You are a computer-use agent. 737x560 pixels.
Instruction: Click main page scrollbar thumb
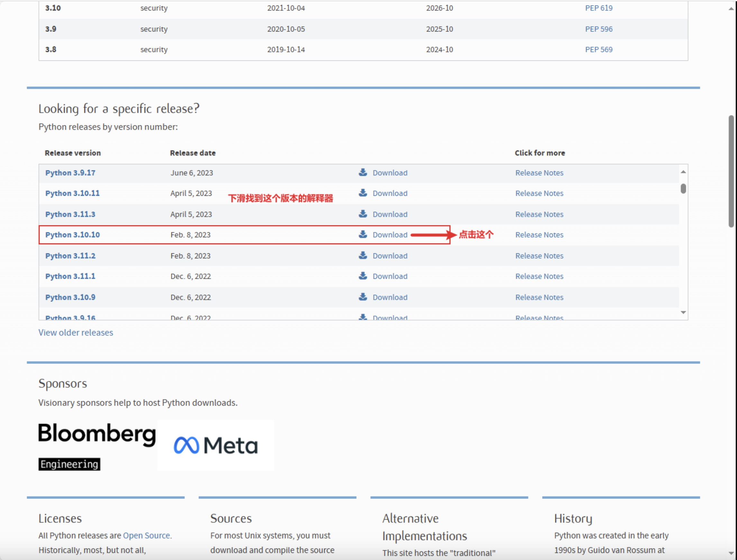tap(731, 171)
